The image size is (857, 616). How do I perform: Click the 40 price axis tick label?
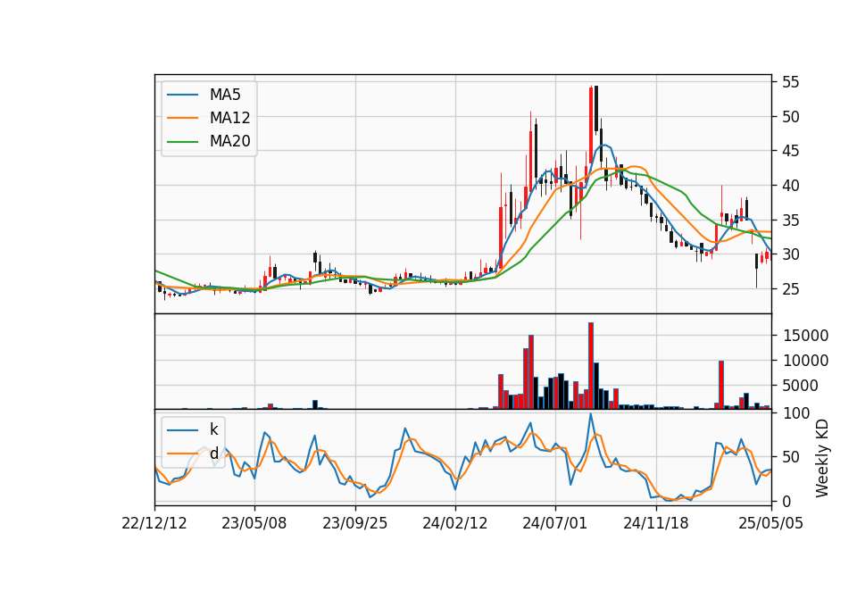pyautogui.click(x=790, y=186)
